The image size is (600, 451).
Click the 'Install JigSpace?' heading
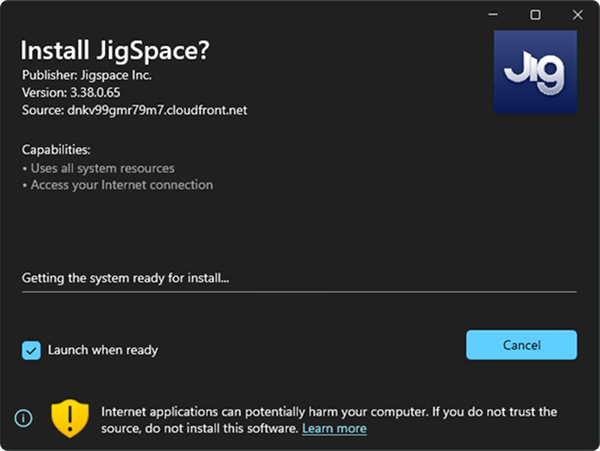click(115, 50)
